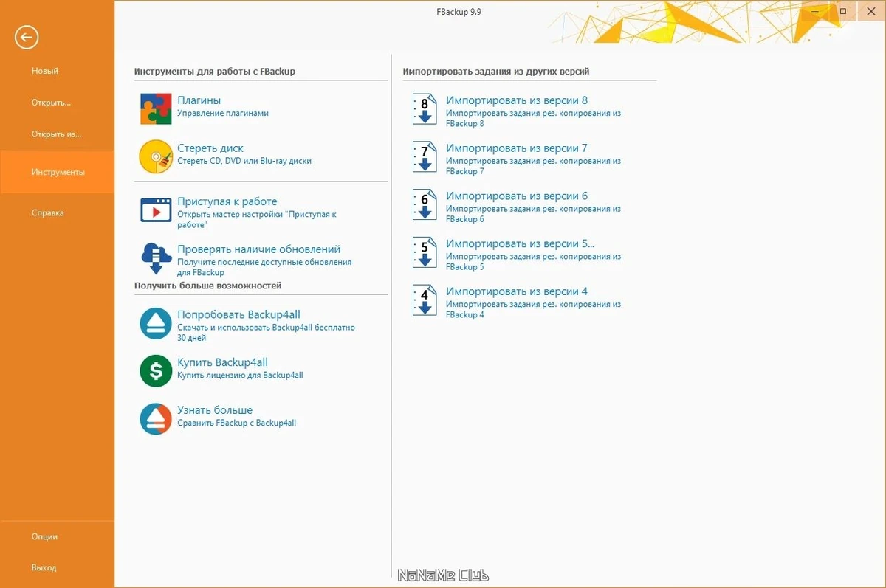
Task: Select Открыть... in the sidebar
Action: pos(51,103)
